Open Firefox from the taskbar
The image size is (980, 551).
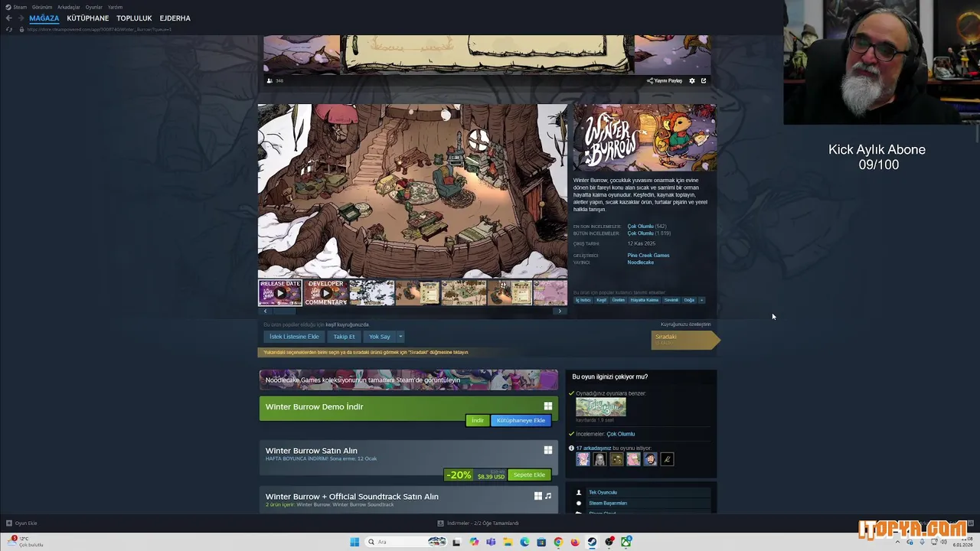point(575,542)
